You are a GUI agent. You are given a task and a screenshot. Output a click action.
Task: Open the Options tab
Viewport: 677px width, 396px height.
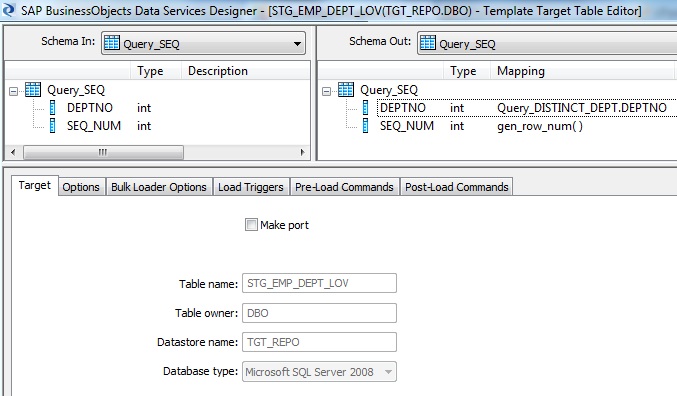click(x=81, y=187)
